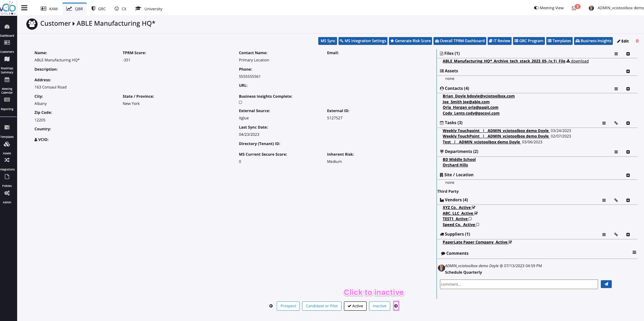Open the Comments list menu
This screenshot has height=321, width=644.
click(x=634, y=252)
